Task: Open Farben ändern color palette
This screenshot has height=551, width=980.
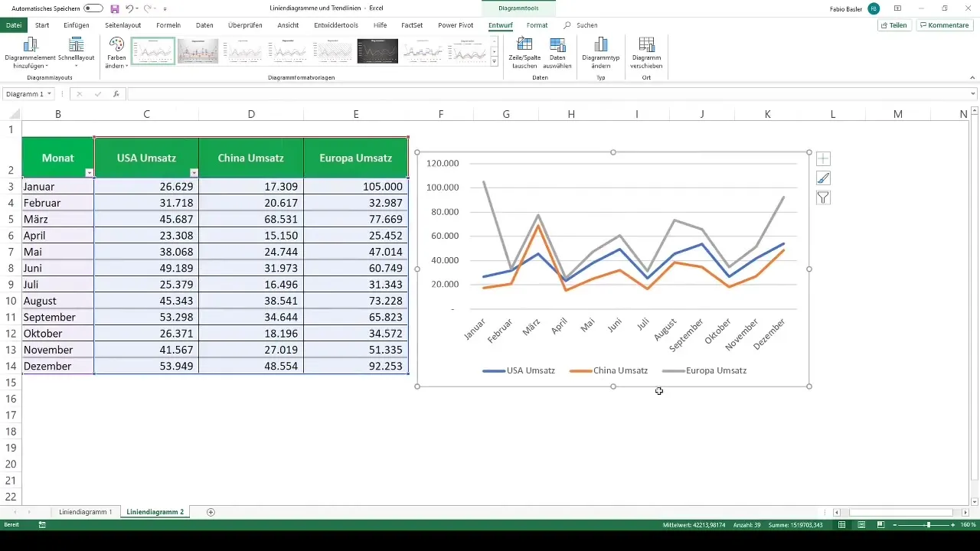Action: point(116,53)
